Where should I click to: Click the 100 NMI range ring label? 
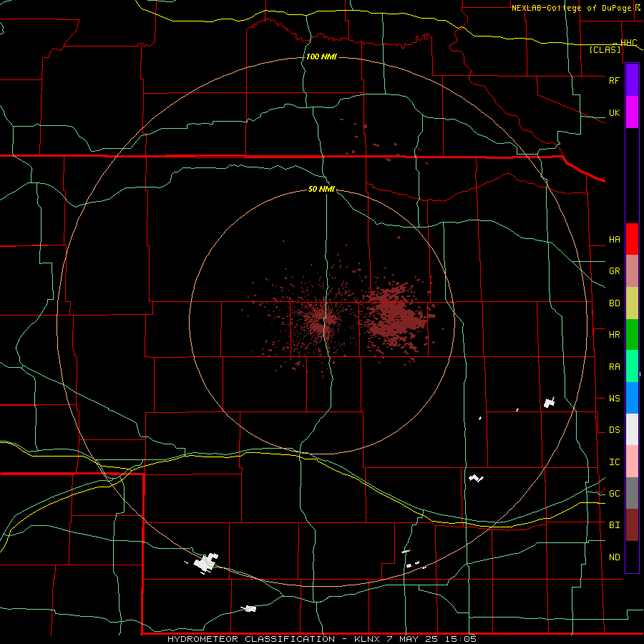[321, 57]
